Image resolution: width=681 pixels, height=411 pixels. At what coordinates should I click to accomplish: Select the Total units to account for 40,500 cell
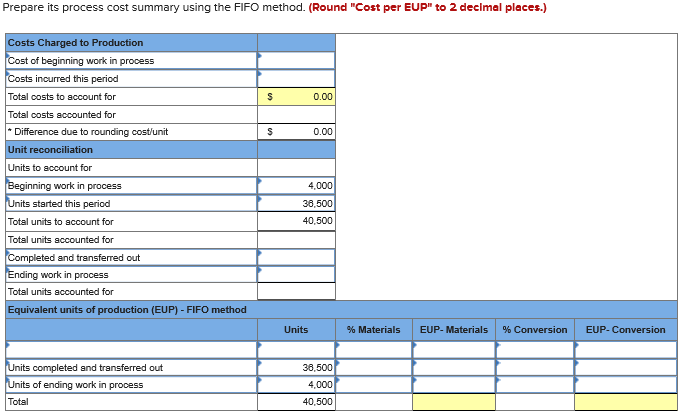(296, 221)
